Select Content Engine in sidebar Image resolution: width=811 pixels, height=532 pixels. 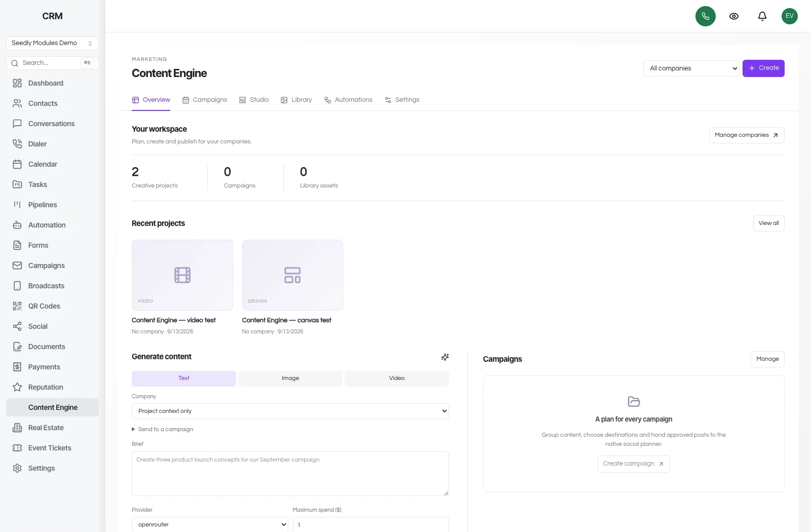click(52, 407)
